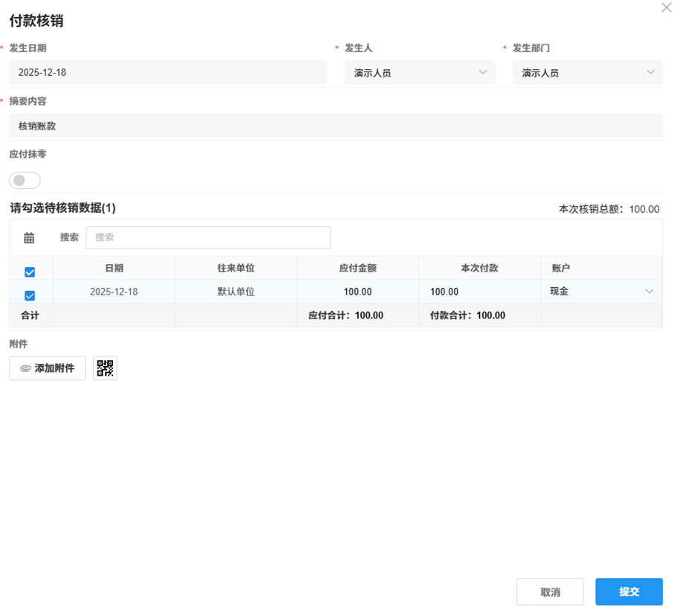Click inside the 搜索 search box
Screen dimensions: 675x616
point(208,237)
